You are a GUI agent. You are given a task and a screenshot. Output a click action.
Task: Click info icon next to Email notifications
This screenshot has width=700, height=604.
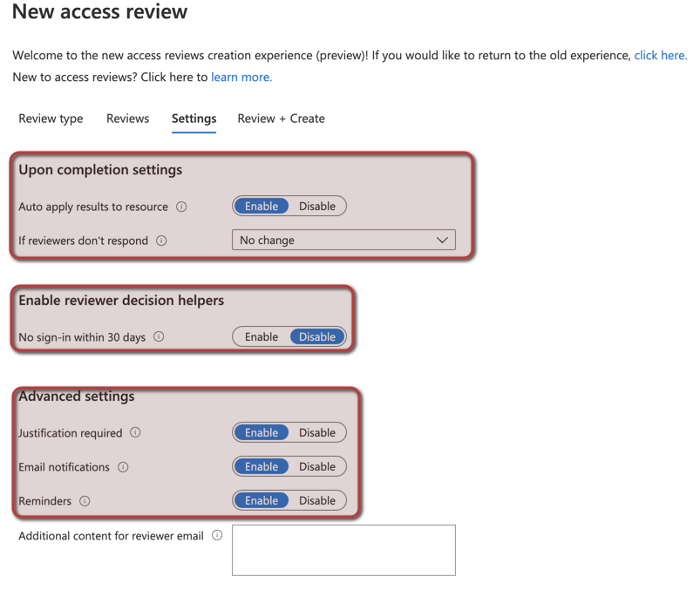click(x=123, y=467)
